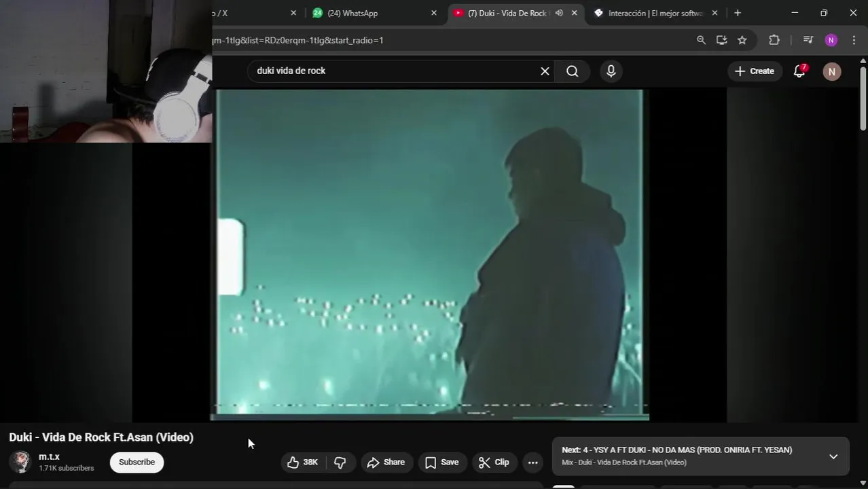Dislike the Duki video

pos(340,463)
